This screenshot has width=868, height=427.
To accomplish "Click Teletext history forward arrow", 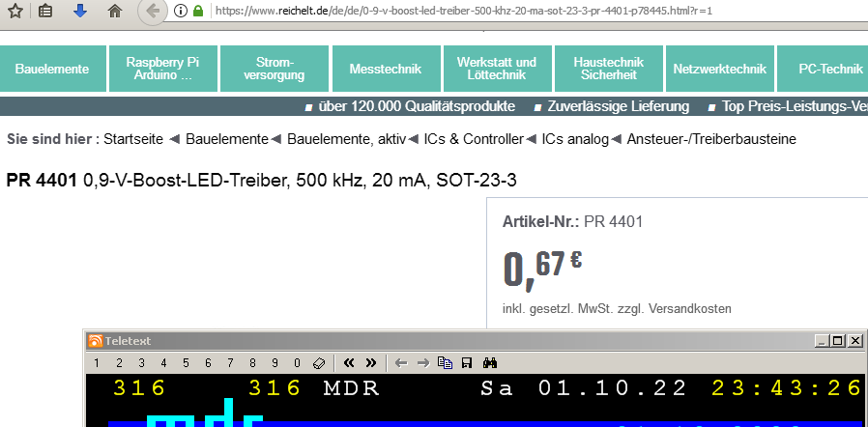I will point(423,363).
